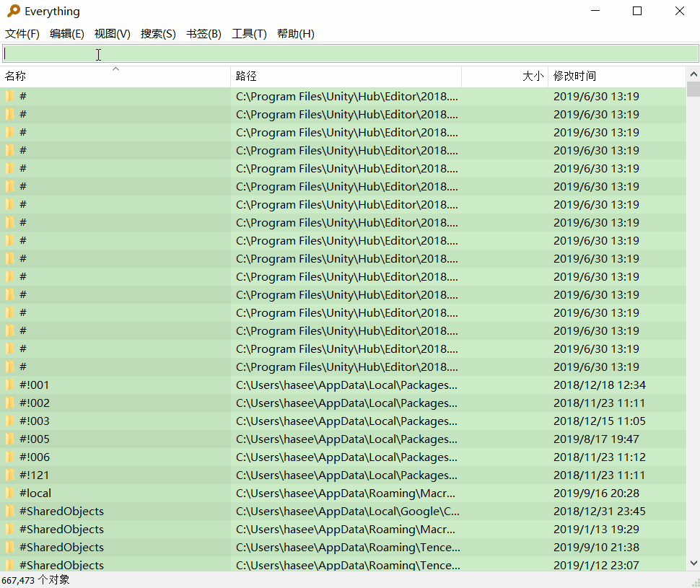This screenshot has height=588, width=700.
Task: Click path of the #!005 row
Action: coord(346,439)
